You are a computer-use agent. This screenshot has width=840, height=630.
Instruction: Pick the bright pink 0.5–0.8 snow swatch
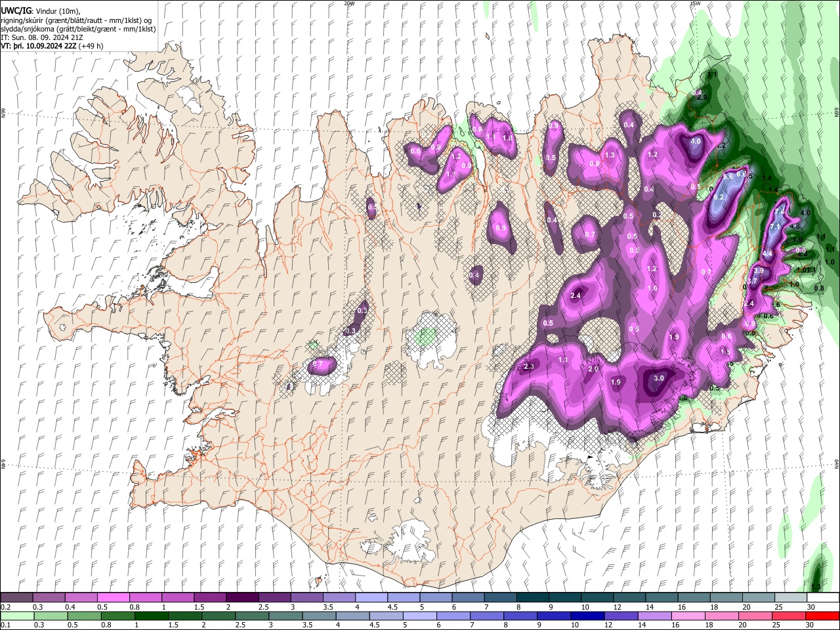tap(113, 597)
